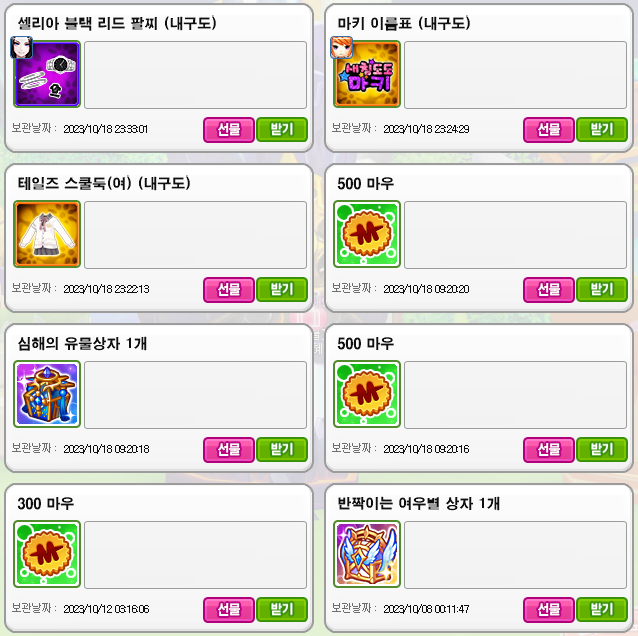
Task: Click the 셀리아 character portrait on bracelet item
Action: 22,47
